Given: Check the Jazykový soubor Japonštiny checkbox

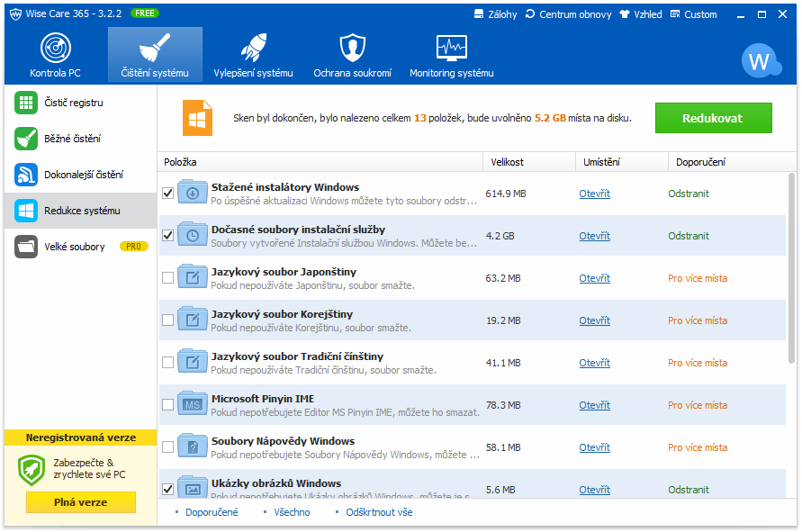Looking at the screenshot, I should [167, 278].
